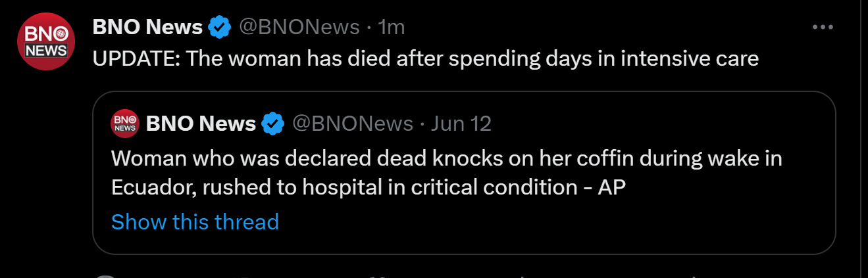Open BNO News display name on main tweet

coord(147,27)
